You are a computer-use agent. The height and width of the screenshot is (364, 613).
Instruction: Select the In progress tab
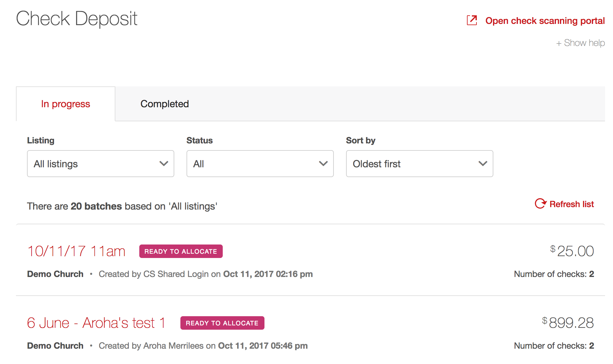65,104
